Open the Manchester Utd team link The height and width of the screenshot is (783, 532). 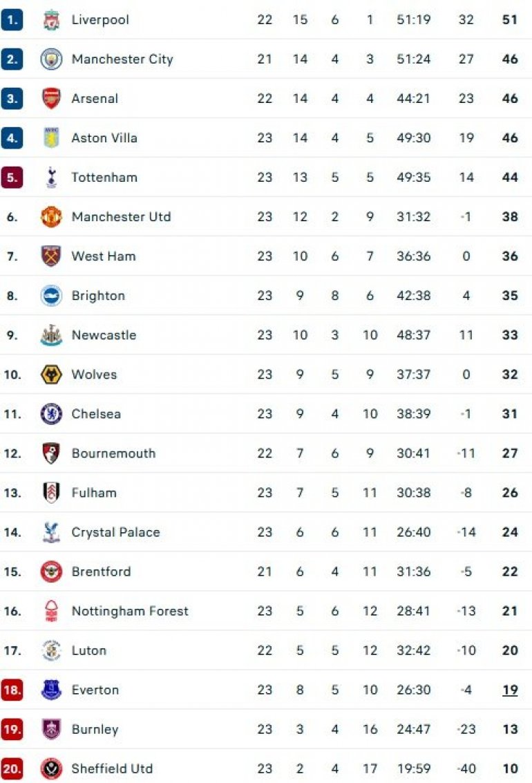click(x=121, y=217)
